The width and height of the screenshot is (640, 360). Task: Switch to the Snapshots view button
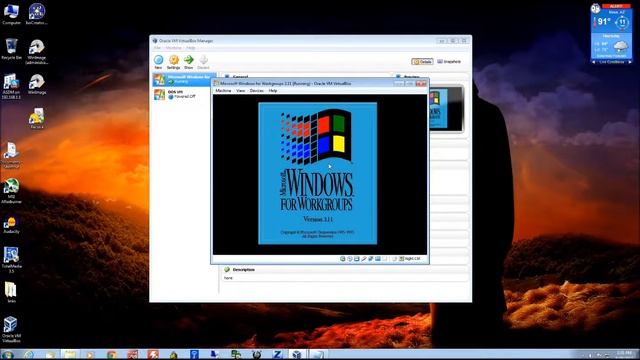449,62
